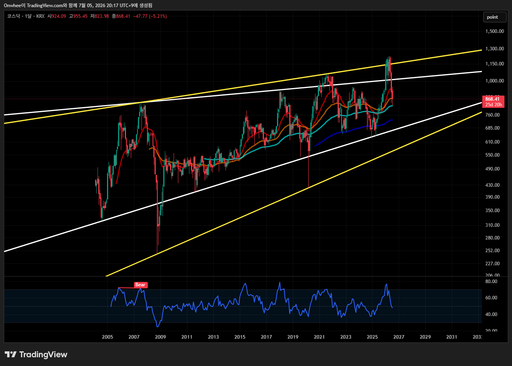512x366 pixels.
Task: Click the 2017 label on time axis
Action: click(x=266, y=337)
